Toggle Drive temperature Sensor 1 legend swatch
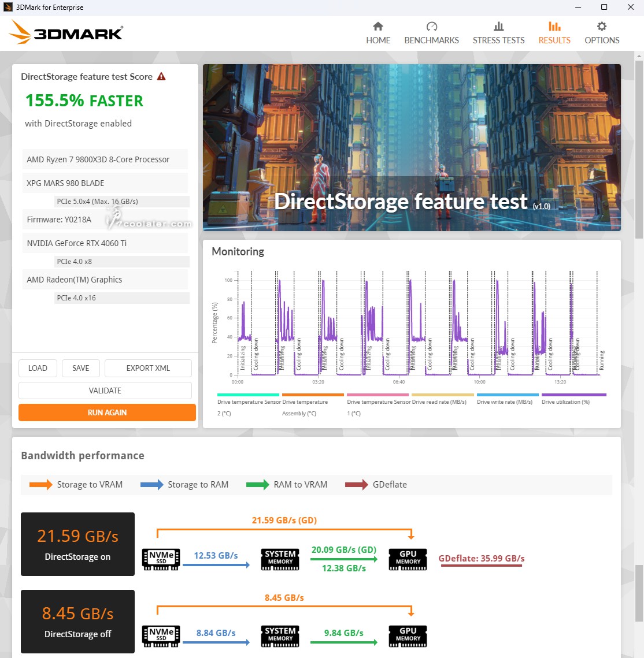 point(378,395)
